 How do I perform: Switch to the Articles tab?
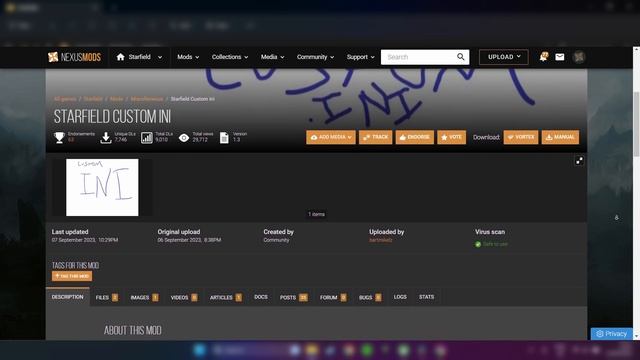click(226, 297)
